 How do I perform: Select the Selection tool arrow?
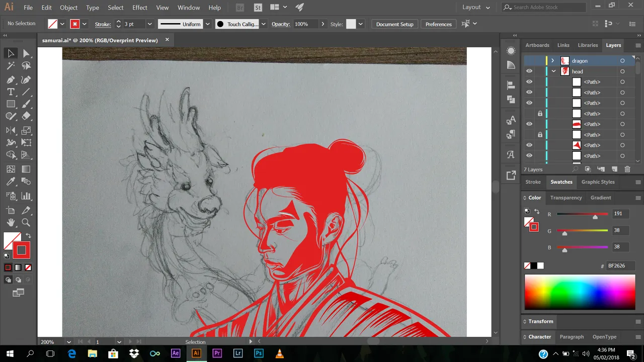pyautogui.click(x=11, y=53)
